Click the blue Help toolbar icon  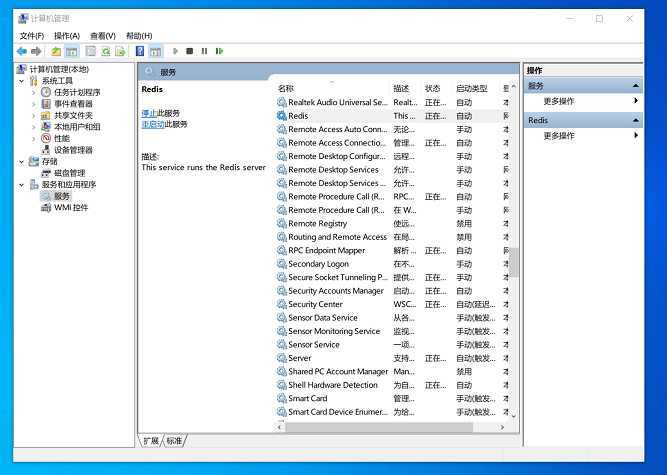pyautogui.click(x=140, y=51)
